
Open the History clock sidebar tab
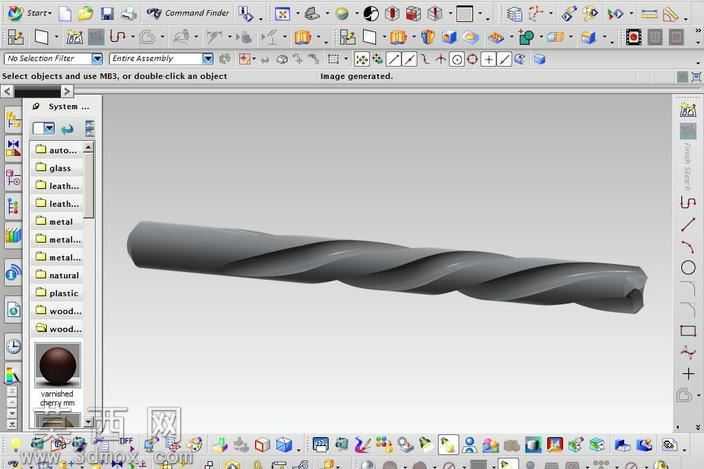point(13,346)
